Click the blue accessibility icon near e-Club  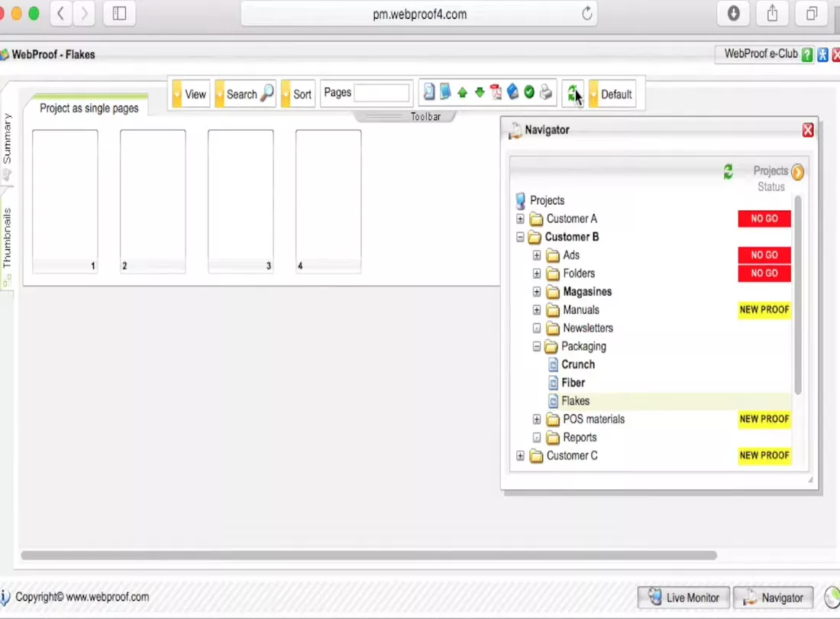pyautogui.click(x=823, y=55)
